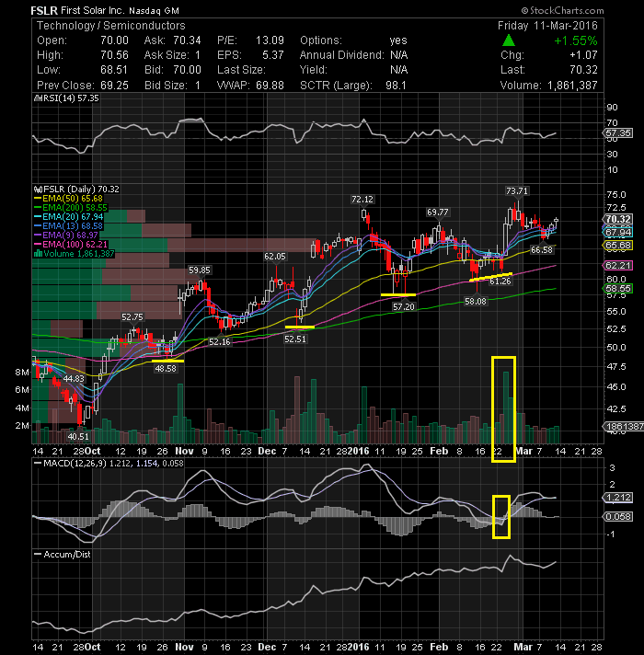Click the 8M volume axis label
This screenshot has height=655, width=644.
click(22, 373)
